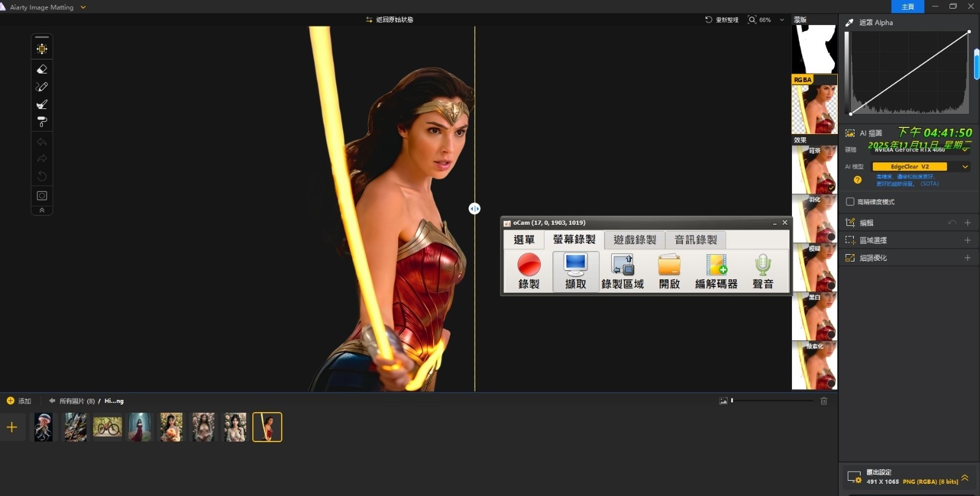
Task: Click the 編解碼器 codec button in oCam
Action: (x=716, y=271)
